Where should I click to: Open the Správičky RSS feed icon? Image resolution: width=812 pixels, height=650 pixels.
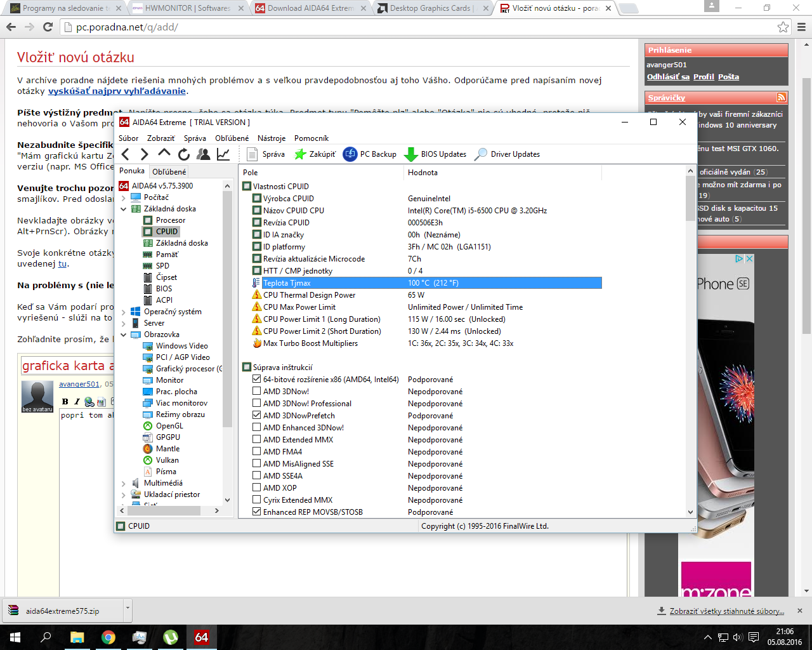781,97
